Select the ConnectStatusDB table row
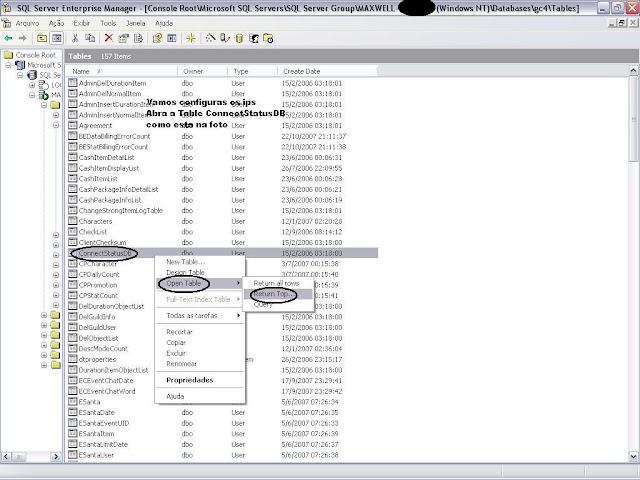 222,253
